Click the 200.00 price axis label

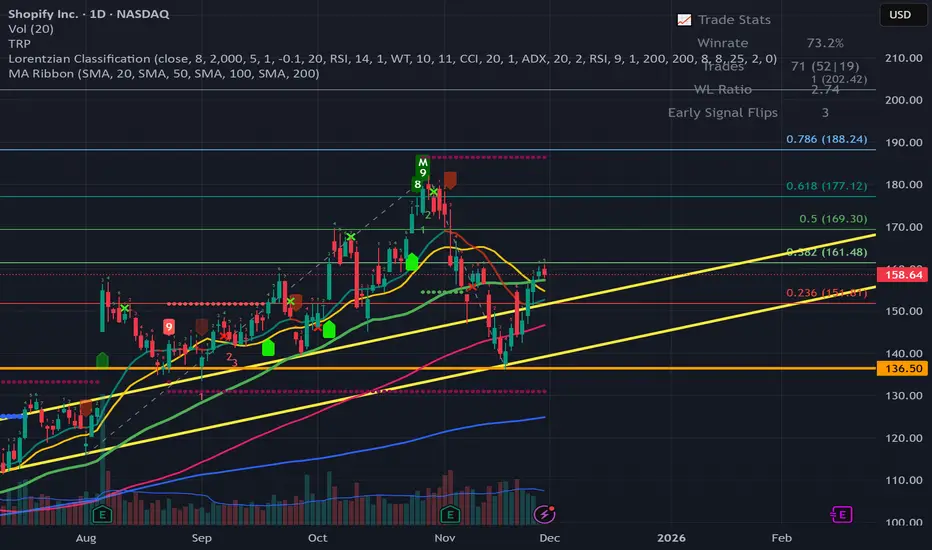click(x=903, y=100)
